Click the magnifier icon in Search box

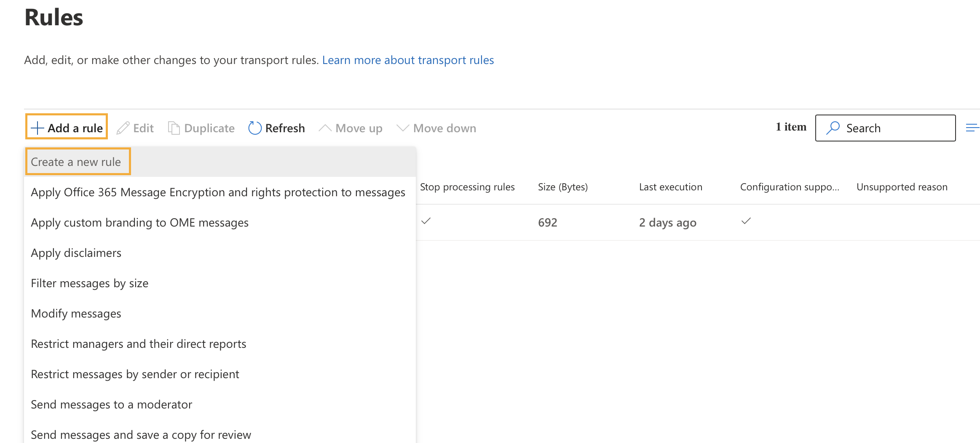(x=833, y=128)
